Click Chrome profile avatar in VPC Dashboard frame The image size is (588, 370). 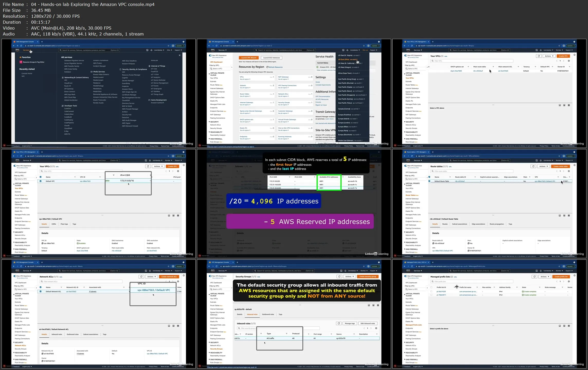[x=368, y=46]
